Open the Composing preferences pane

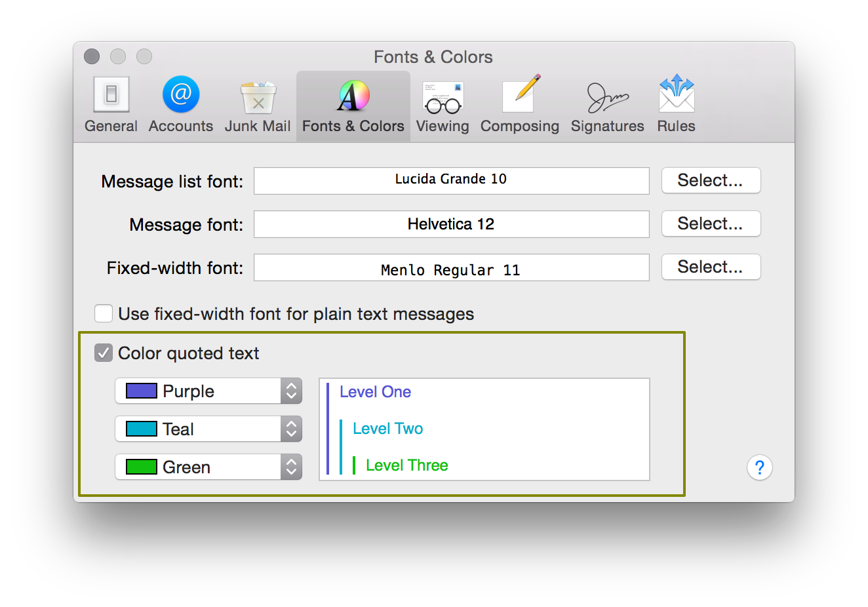(x=520, y=106)
